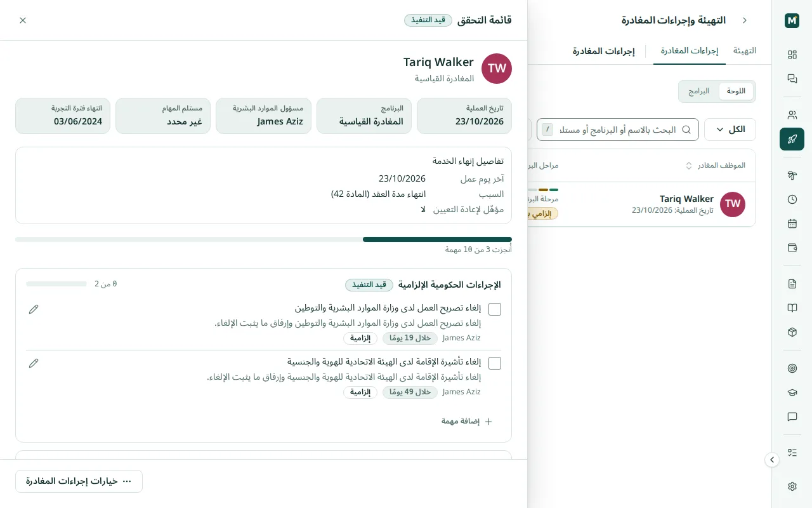Click the checklist progress bar above أنجزت 3 من 10
Image resolution: width=812 pixels, height=508 pixels.
pos(263,239)
